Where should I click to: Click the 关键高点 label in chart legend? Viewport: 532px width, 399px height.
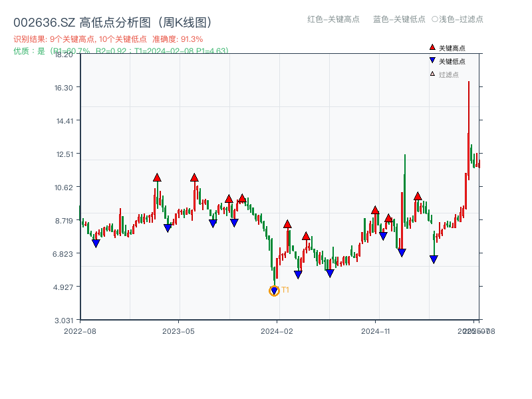click(x=452, y=48)
